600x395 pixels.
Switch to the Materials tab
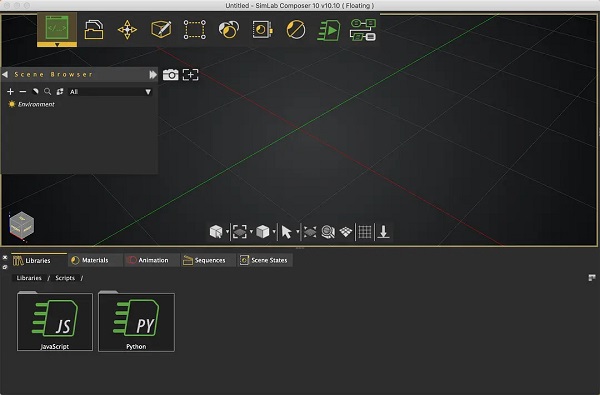(96, 260)
